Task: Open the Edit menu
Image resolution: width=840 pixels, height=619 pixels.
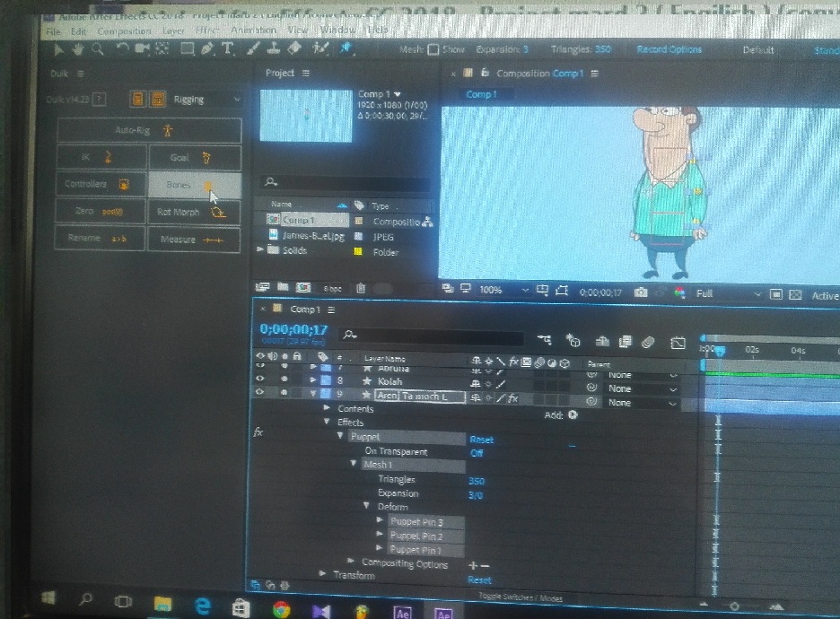Action: (78, 31)
